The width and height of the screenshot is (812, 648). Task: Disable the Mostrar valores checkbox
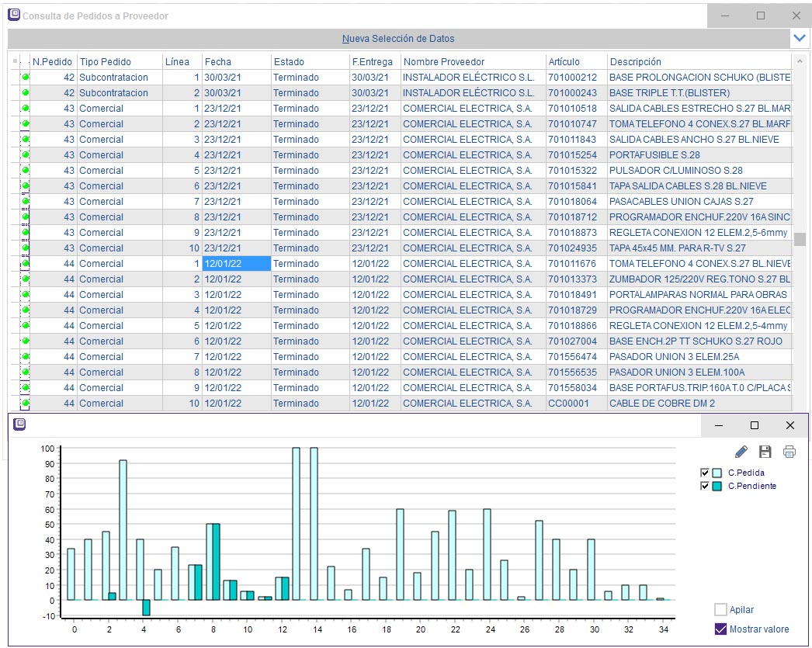coord(720,629)
